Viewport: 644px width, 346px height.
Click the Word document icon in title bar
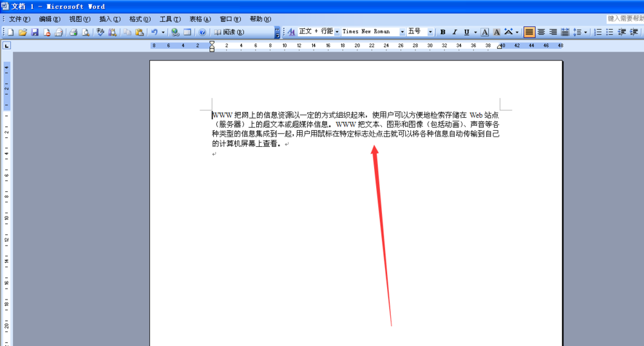point(5,6)
